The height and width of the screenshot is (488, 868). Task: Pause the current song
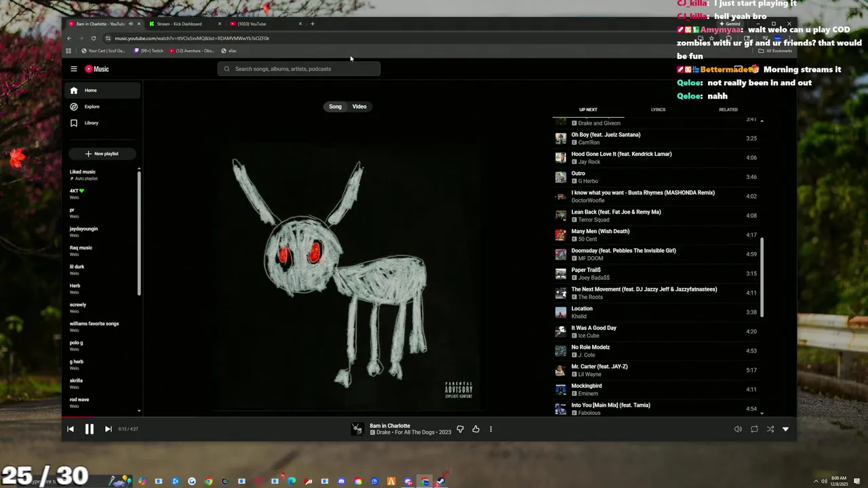(90, 429)
